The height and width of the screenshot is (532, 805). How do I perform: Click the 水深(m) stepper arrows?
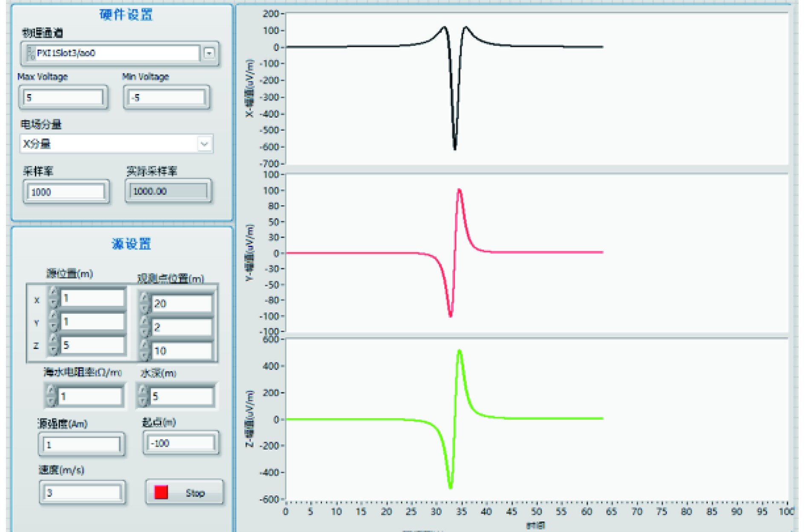click(x=143, y=396)
